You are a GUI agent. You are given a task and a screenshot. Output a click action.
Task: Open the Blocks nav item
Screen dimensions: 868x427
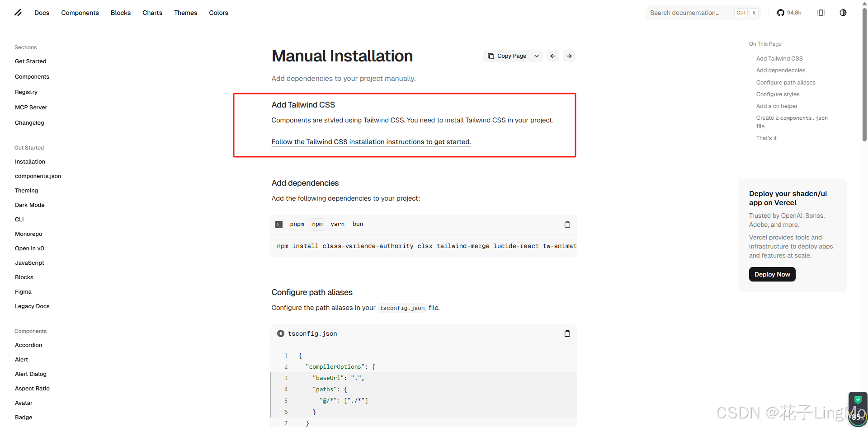click(x=121, y=13)
